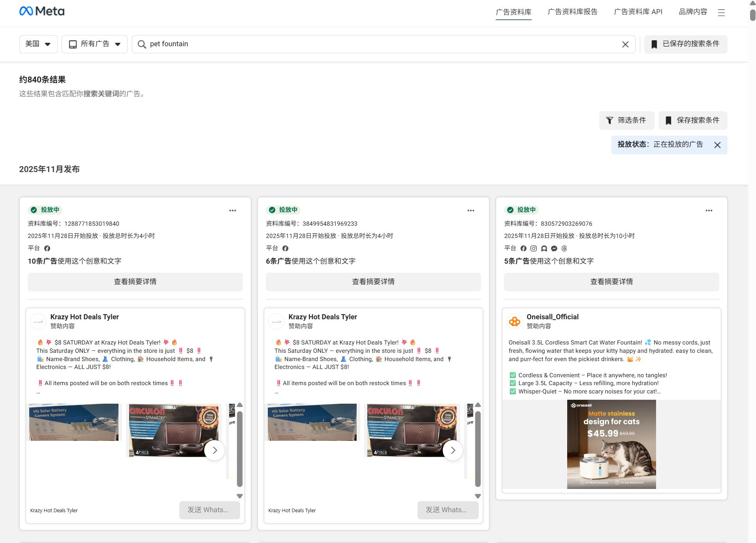The width and height of the screenshot is (756, 543).
Task: Open 广告资料库 API tab
Action: pos(638,12)
